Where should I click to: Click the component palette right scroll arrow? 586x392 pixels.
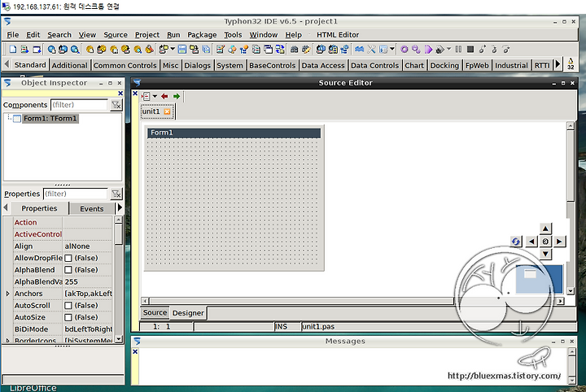[x=558, y=64]
